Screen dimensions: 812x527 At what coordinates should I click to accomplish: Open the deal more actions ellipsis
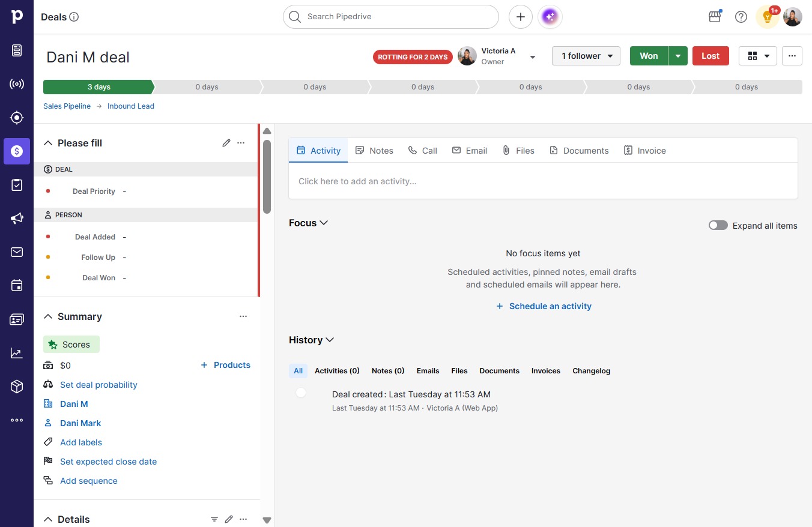(792, 56)
